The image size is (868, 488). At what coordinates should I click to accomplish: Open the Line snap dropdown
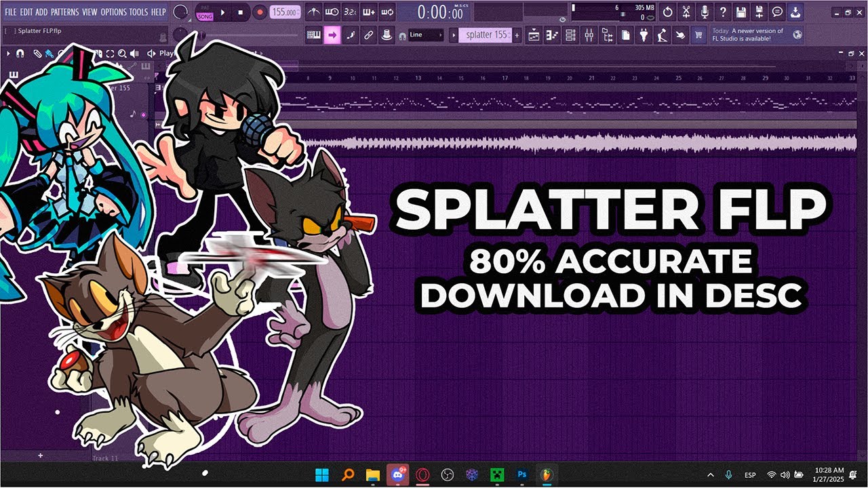[426, 35]
